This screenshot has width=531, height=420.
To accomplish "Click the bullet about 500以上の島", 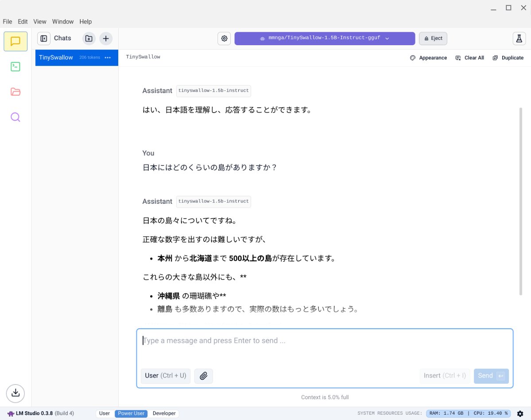I will [247, 258].
